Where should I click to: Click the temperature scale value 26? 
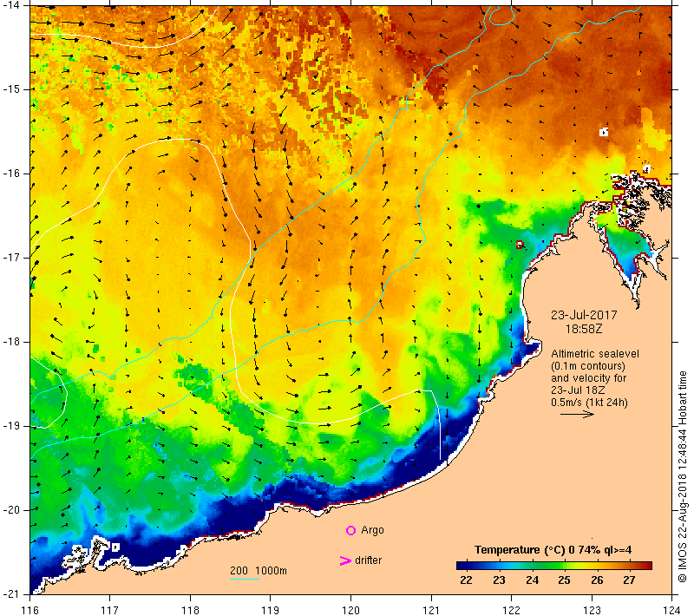[x=597, y=580]
